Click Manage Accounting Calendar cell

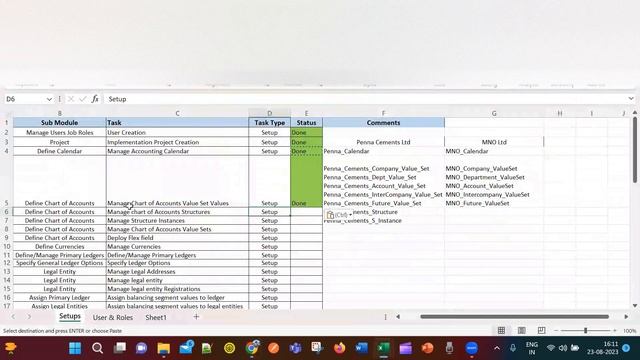pos(177,151)
